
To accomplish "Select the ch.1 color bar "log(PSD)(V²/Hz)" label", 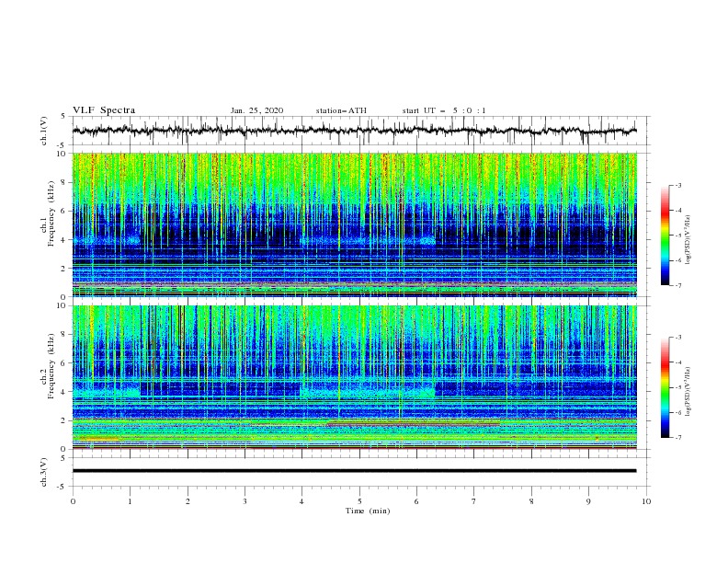I will (688, 240).
